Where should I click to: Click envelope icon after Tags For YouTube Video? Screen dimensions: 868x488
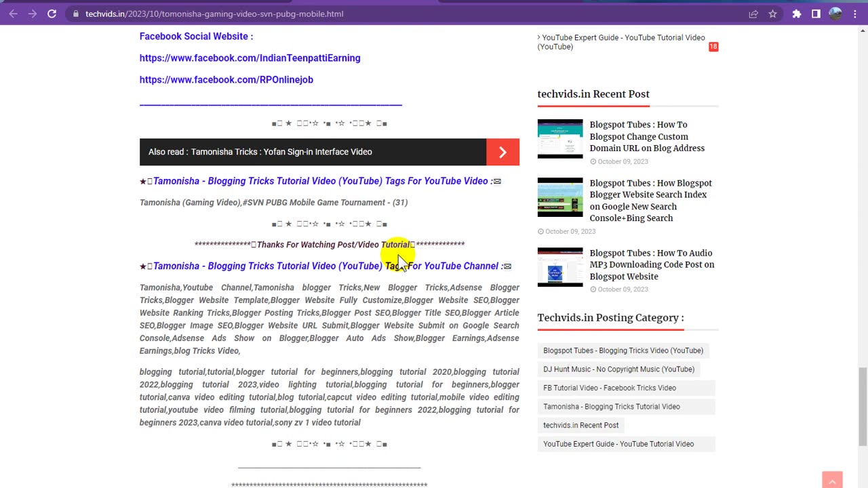pos(497,182)
